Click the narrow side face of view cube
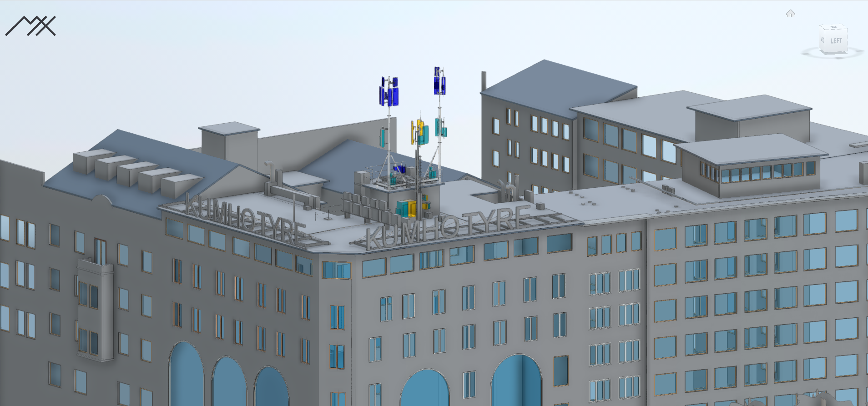The image size is (868, 406). pyautogui.click(x=823, y=40)
